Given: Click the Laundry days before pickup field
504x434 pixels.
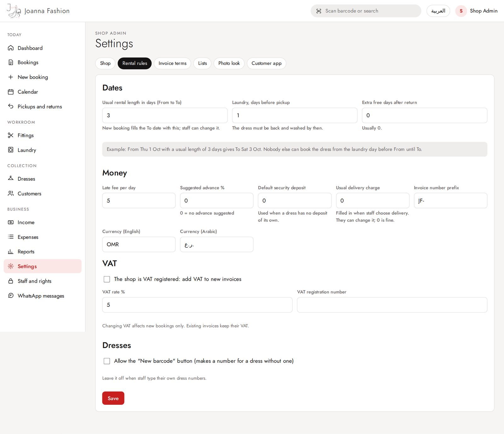Looking at the screenshot, I should click(295, 116).
